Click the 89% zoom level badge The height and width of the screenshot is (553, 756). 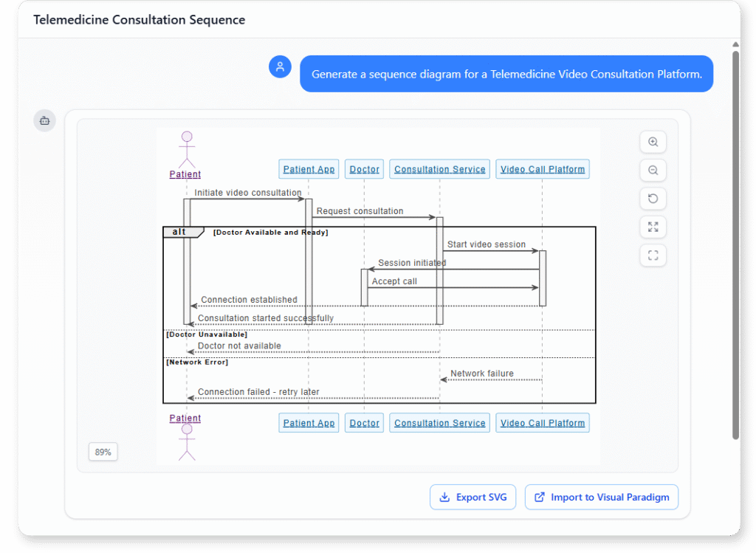pos(103,451)
